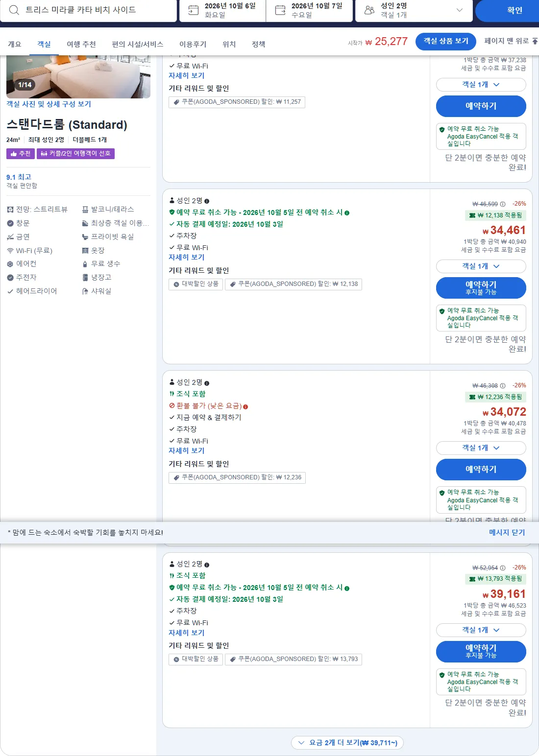Open the 편의 시설/서비스 tab

coord(137,44)
